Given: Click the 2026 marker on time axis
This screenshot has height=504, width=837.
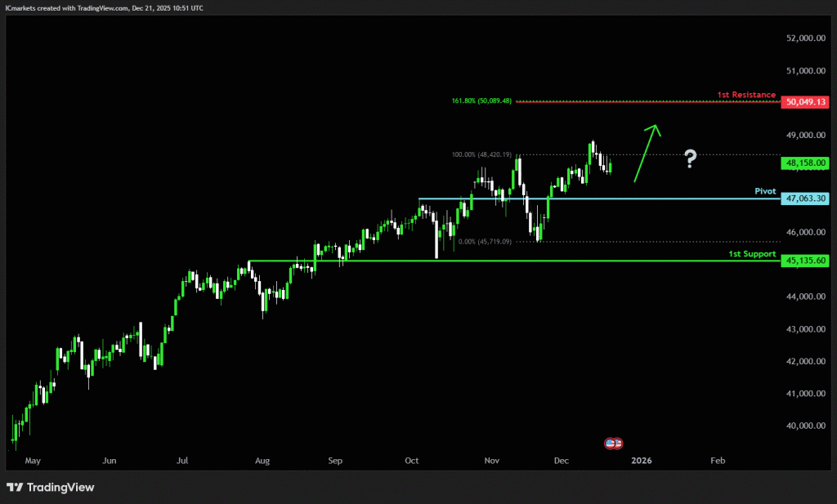Looking at the screenshot, I should point(640,461).
